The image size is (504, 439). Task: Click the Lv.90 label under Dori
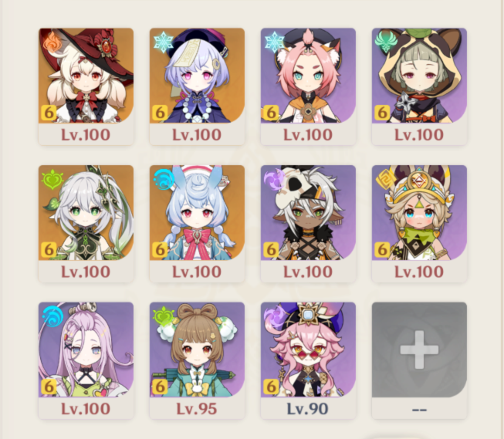coord(308,409)
